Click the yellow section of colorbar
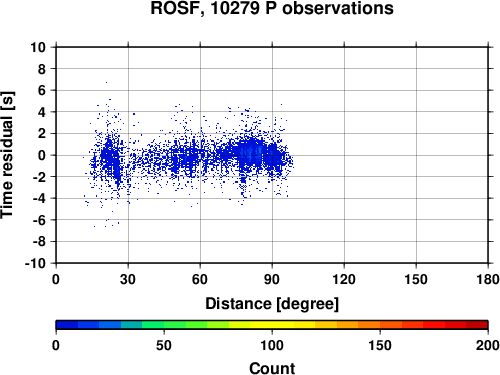Screen dimensions: 500x375 [x=272, y=324]
